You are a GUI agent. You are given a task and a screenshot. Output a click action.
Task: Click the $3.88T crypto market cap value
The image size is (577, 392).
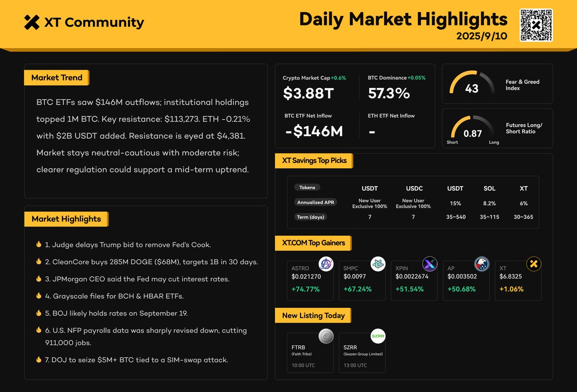point(308,93)
